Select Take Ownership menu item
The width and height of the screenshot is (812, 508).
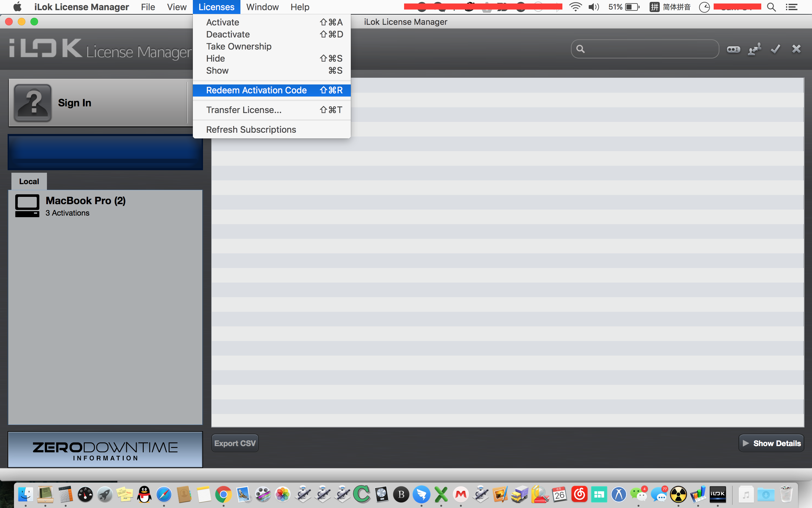tap(272, 46)
